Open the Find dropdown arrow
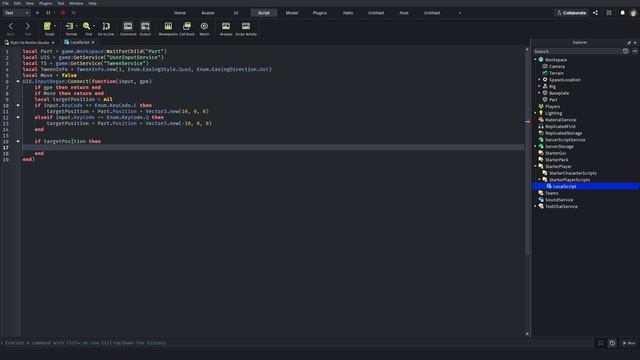 pos(94,27)
